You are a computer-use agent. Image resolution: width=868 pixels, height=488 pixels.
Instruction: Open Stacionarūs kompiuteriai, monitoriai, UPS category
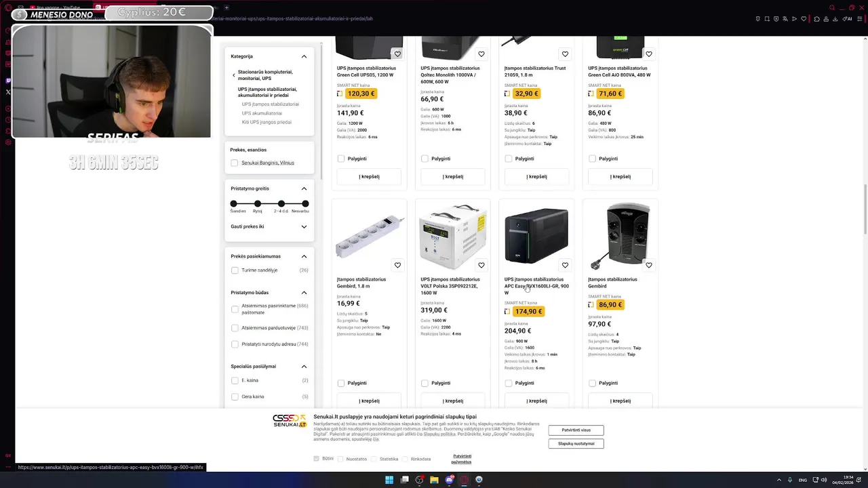point(265,75)
